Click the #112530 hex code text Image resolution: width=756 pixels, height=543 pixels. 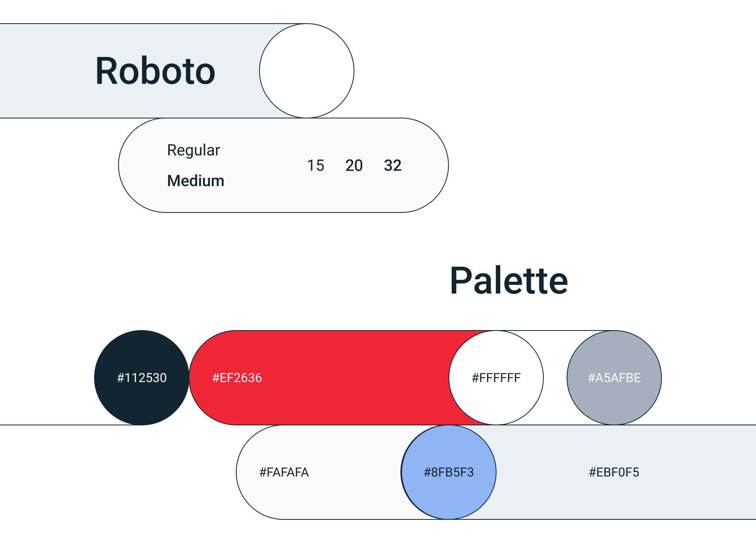click(142, 378)
